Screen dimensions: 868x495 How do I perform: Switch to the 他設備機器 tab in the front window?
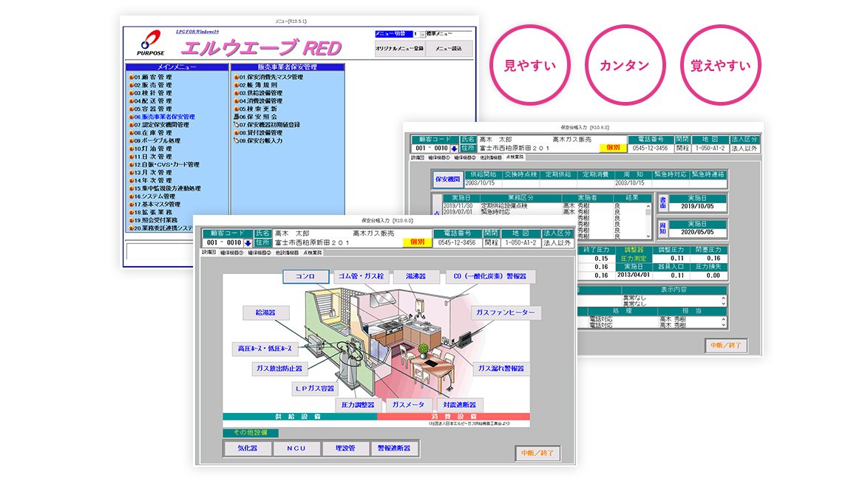287,252
